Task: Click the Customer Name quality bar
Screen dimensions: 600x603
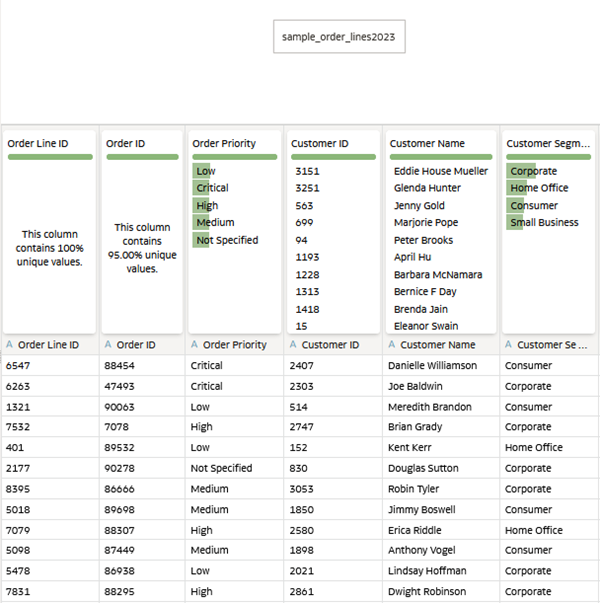Action: click(x=441, y=157)
